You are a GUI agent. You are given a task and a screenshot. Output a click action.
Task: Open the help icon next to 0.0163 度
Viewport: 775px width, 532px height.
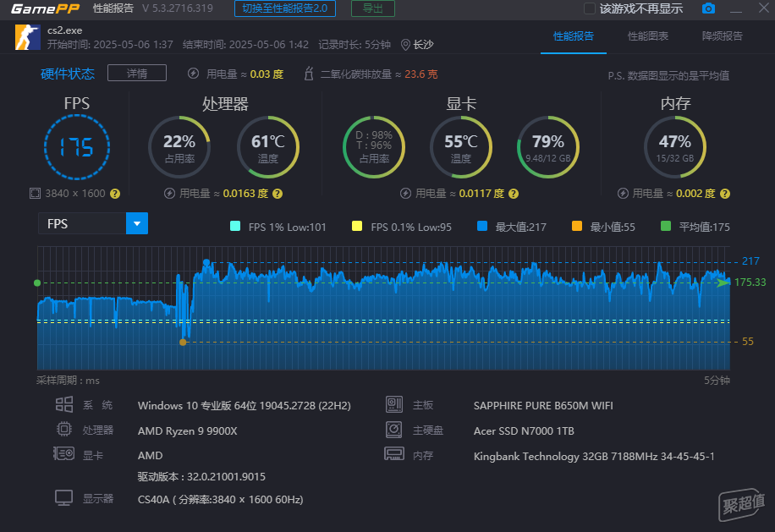(278, 194)
